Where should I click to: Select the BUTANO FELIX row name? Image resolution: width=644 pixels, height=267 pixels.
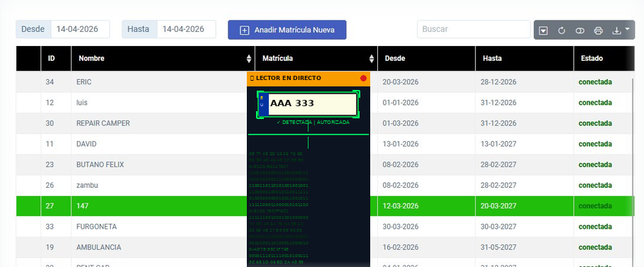[x=100, y=164]
